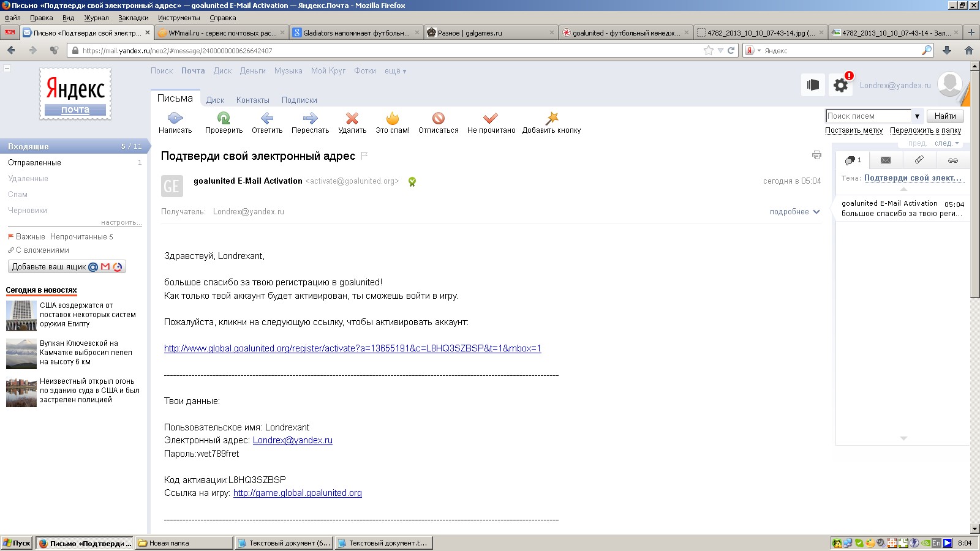Click the Переслать forward arrow icon
Image resolution: width=980 pixels, height=551 pixels.
pyautogui.click(x=310, y=118)
